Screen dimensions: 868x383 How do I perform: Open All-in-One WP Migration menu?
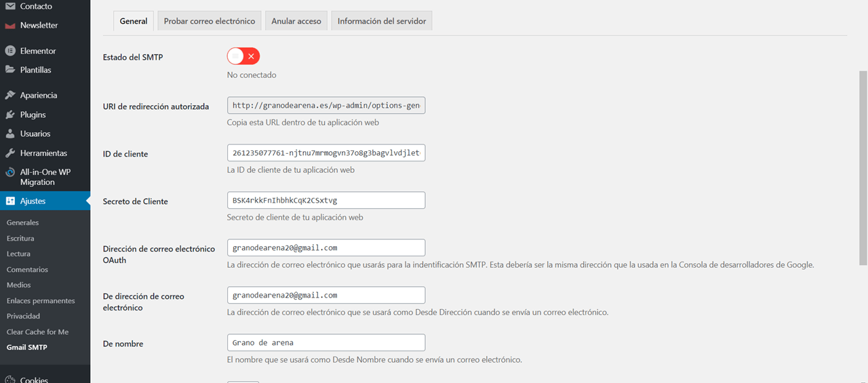[45, 177]
